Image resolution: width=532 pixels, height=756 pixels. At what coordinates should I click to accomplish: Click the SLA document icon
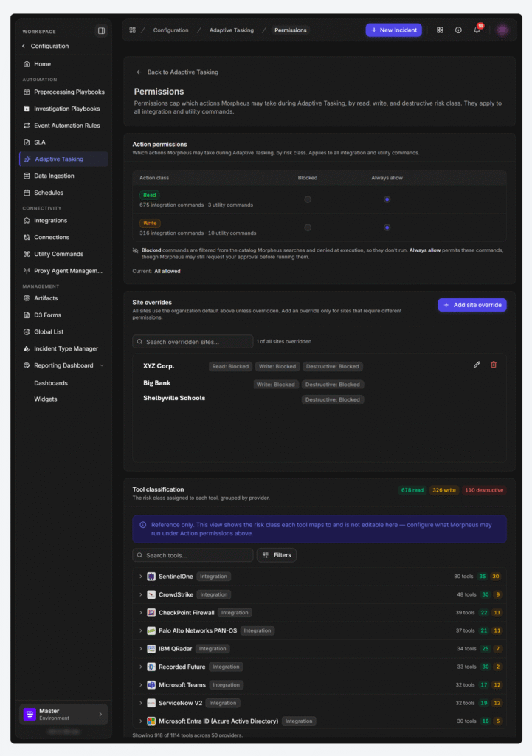point(27,142)
